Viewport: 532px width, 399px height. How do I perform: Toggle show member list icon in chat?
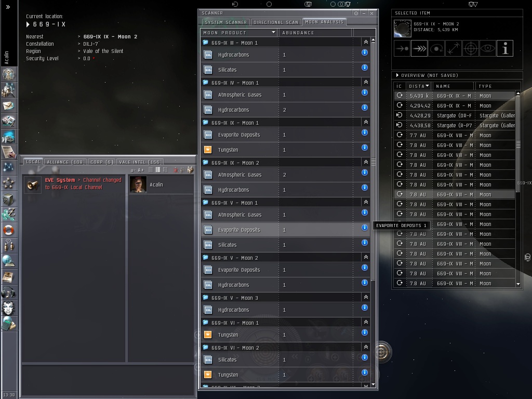point(190,170)
